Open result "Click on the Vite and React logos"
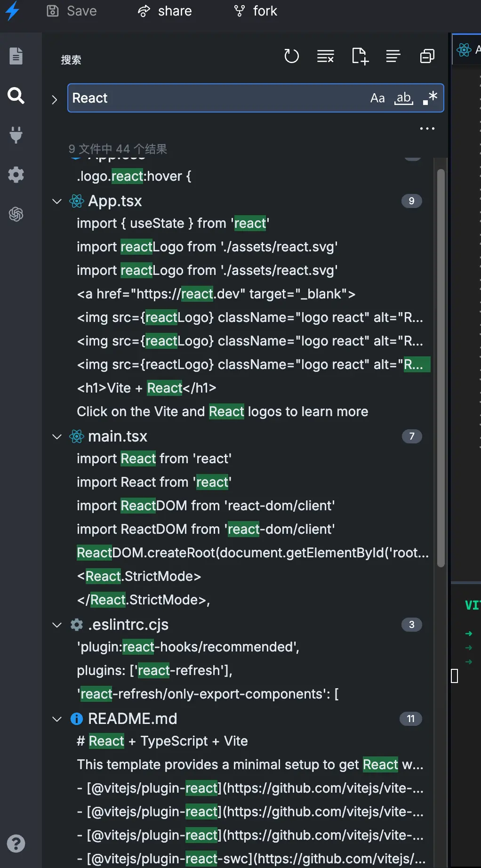The image size is (481, 868). (223, 411)
